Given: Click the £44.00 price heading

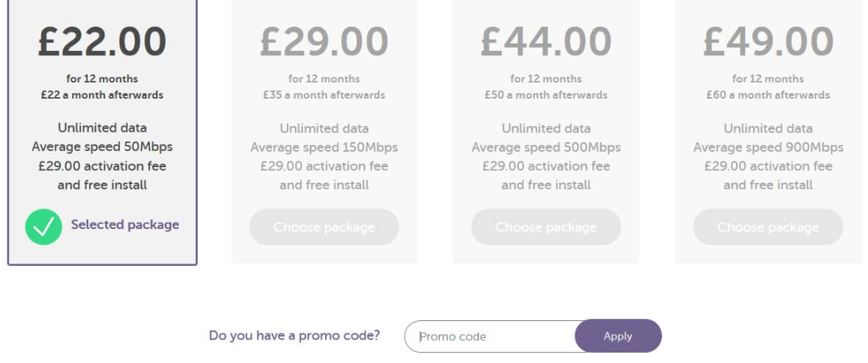Looking at the screenshot, I should [546, 41].
